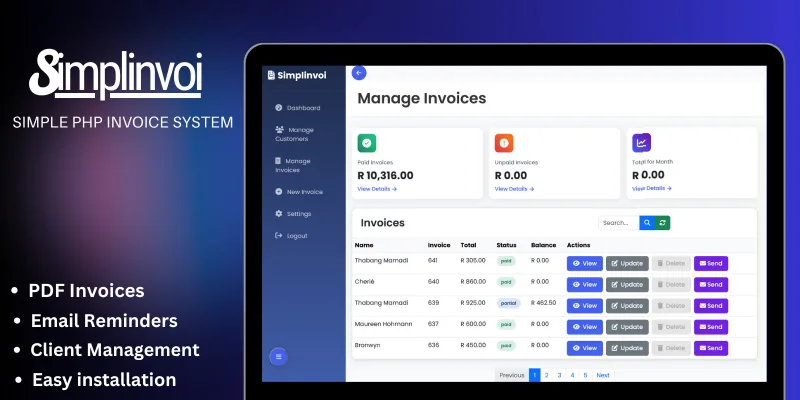
Task: Choose New Invoice in the sidebar
Action: pyautogui.click(x=299, y=192)
